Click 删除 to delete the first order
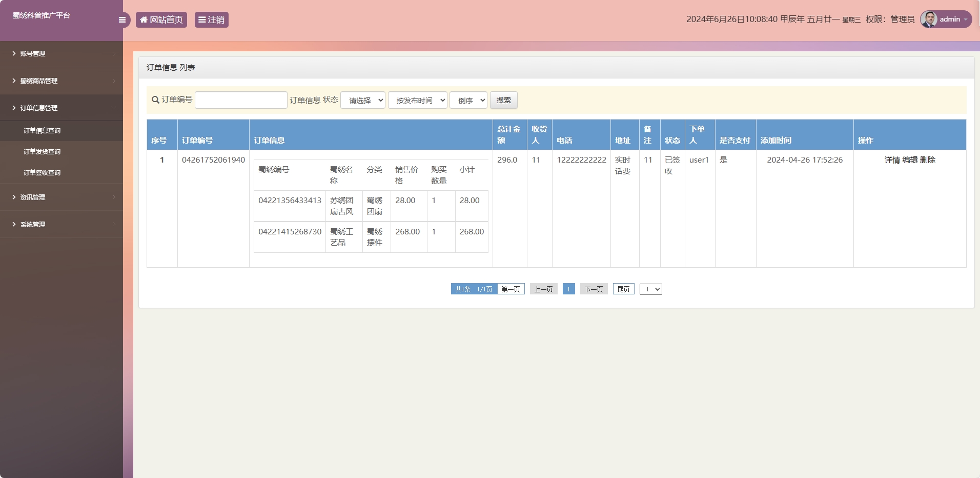 [928, 160]
